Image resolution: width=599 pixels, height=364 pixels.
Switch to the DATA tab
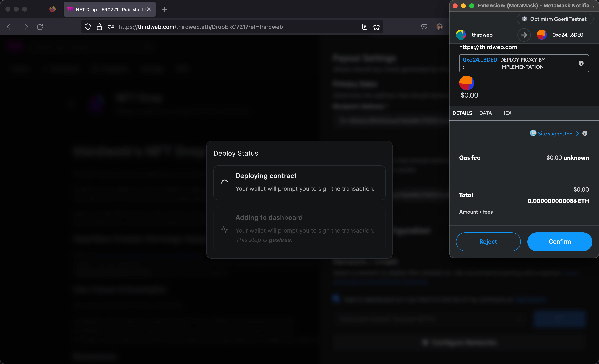coord(485,113)
